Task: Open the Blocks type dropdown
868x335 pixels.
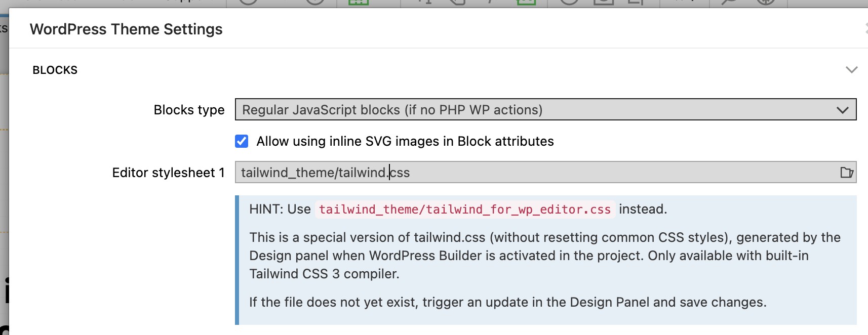Action: (545, 110)
